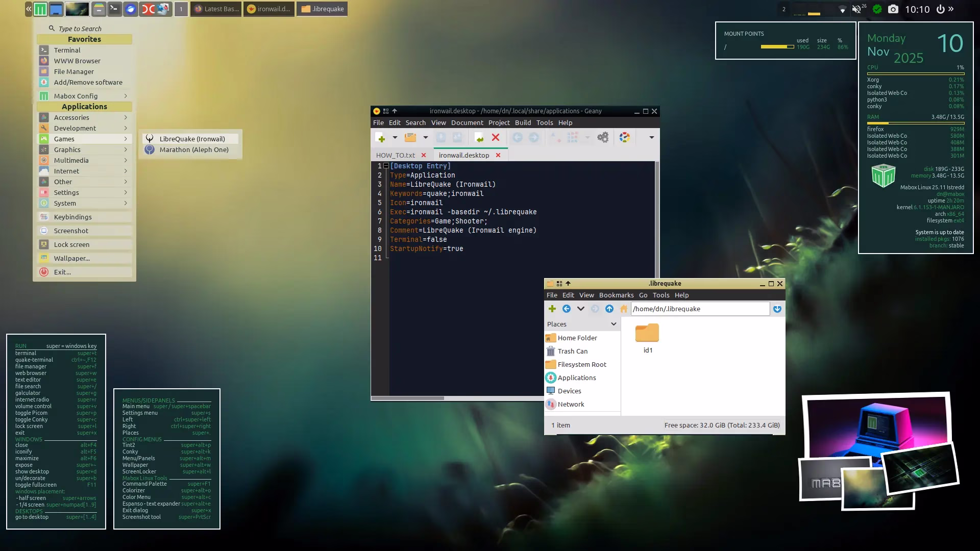Open dropdown arrow next to open-file icon
Image resolution: width=980 pixels, height=551 pixels.
point(425,138)
